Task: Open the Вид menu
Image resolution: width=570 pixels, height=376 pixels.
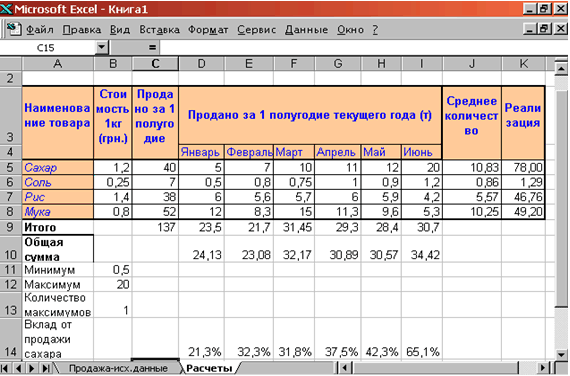Action: point(120,30)
